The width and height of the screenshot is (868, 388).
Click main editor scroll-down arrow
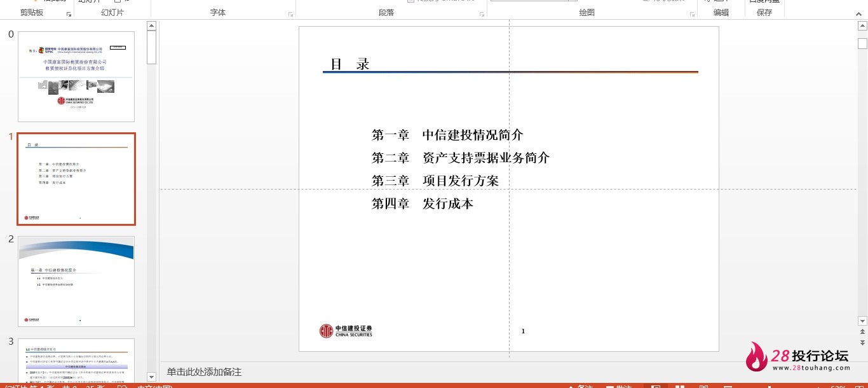click(x=862, y=321)
